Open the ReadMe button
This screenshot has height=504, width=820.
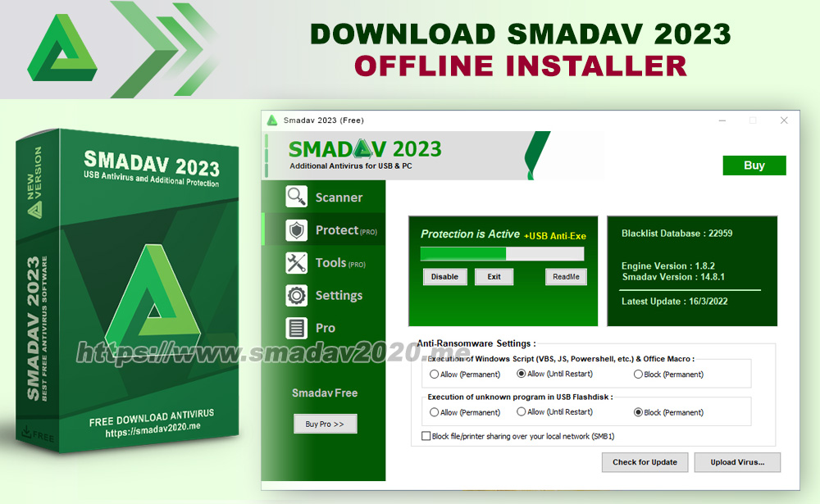566,276
